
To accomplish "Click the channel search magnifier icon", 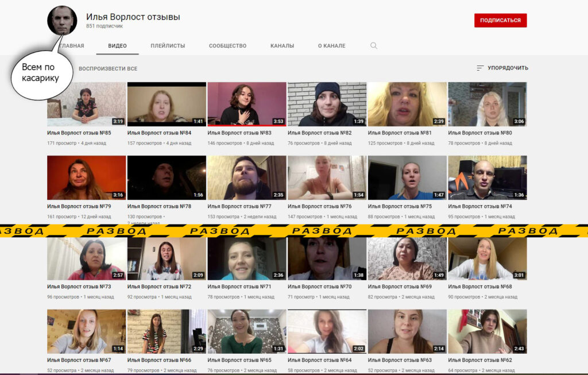I will [x=374, y=46].
